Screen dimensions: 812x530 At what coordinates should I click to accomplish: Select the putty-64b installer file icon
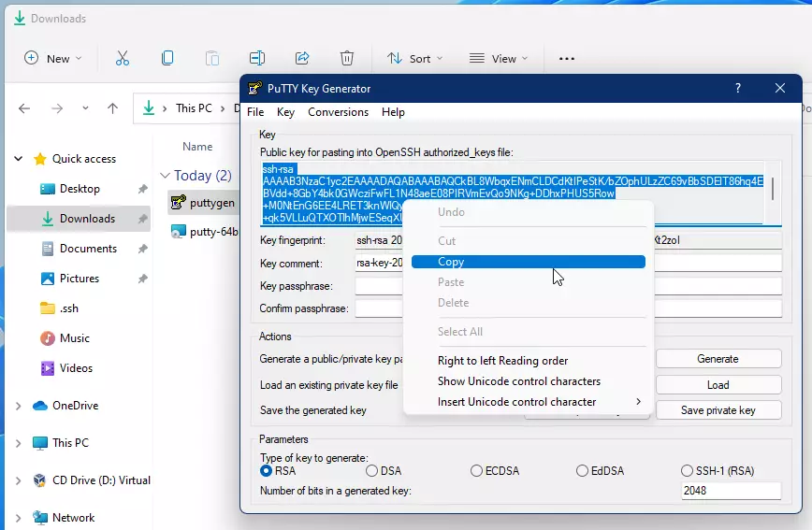pyautogui.click(x=178, y=232)
